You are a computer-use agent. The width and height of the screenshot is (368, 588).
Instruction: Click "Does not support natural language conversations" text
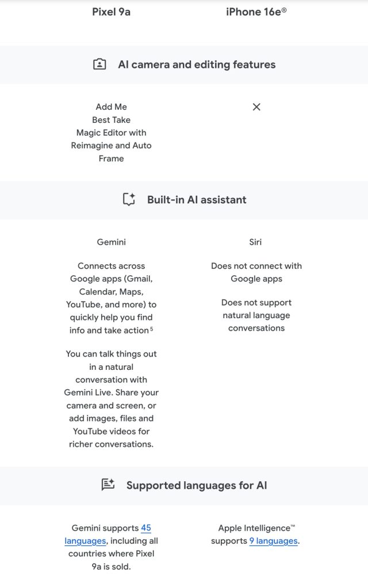tap(256, 315)
